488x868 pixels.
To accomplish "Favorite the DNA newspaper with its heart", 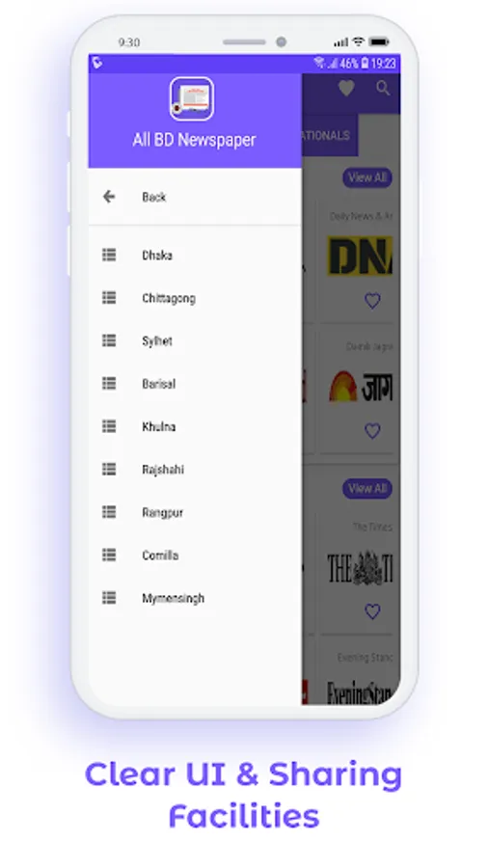I will point(372,301).
